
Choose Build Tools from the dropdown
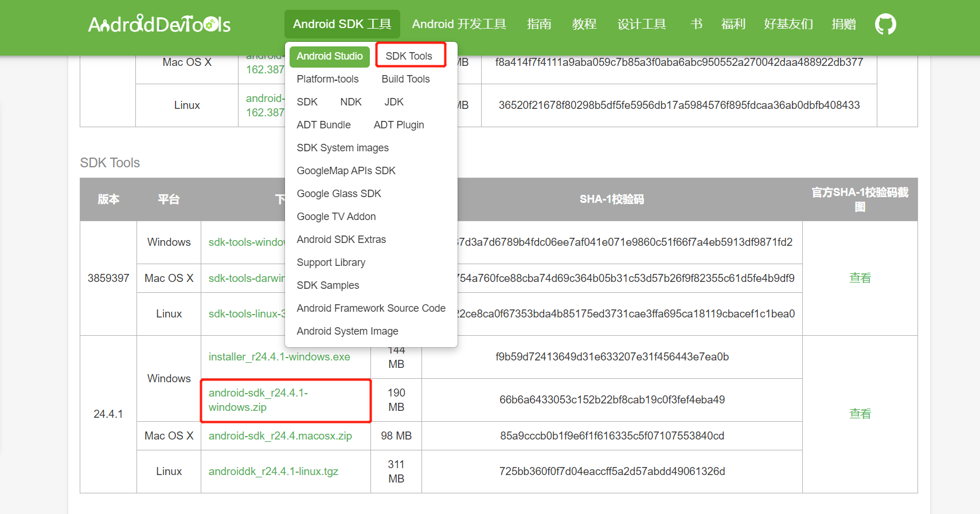[405, 79]
